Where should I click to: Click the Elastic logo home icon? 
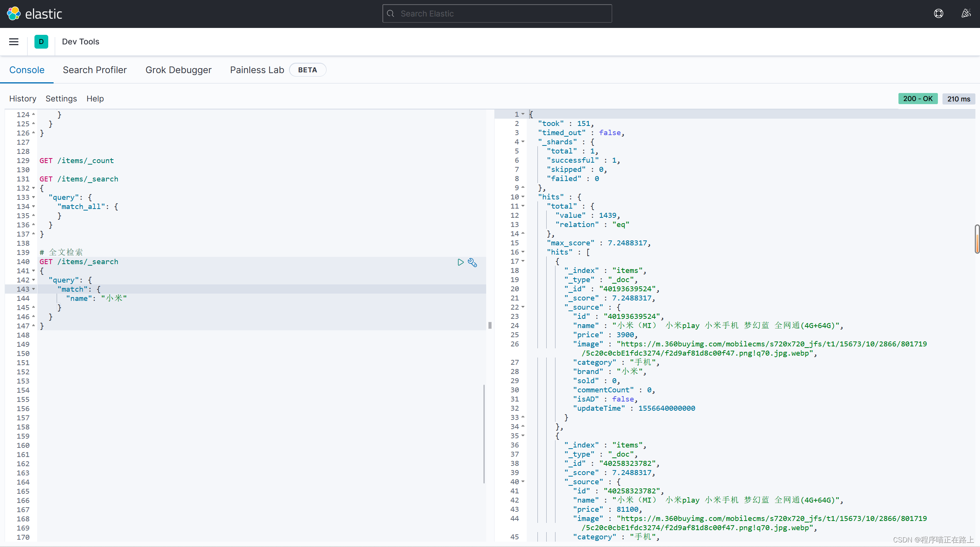coord(14,14)
